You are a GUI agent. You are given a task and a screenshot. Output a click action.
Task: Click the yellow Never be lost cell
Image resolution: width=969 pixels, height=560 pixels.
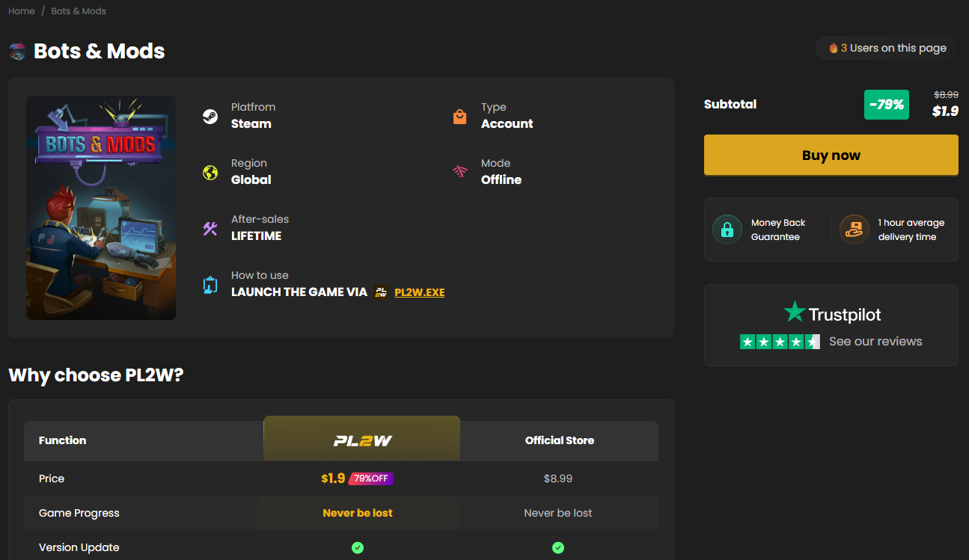point(358,513)
